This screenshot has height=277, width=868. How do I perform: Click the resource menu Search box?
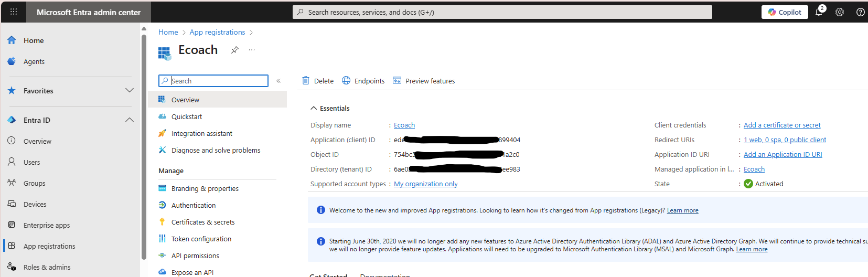[213, 81]
